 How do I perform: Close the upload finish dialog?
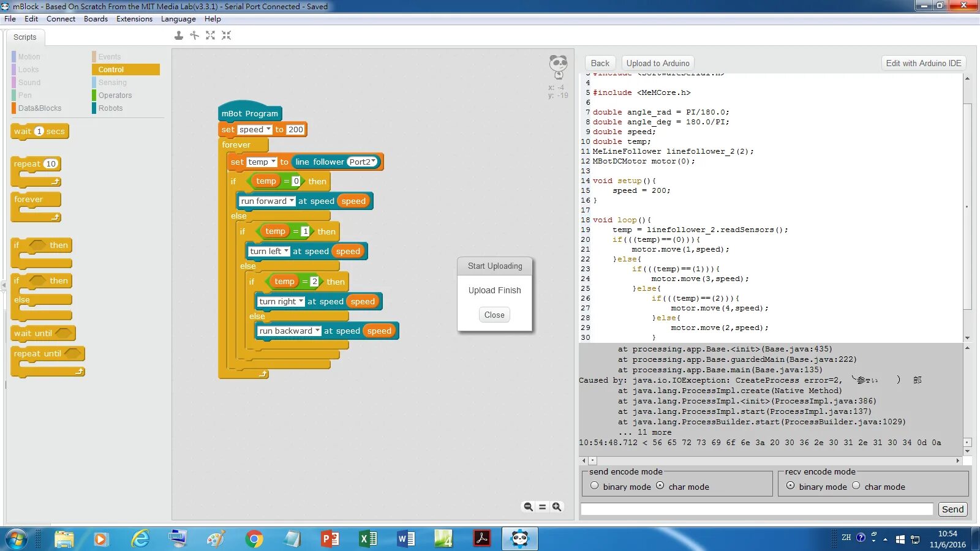[x=494, y=315]
